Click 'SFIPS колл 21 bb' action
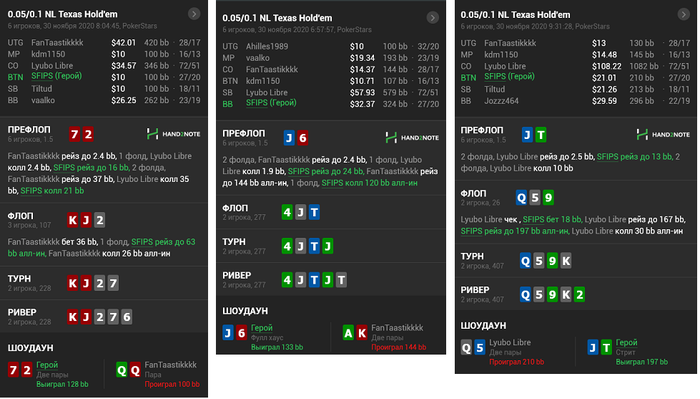Viewport: 700px width, 399px height. click(x=52, y=191)
